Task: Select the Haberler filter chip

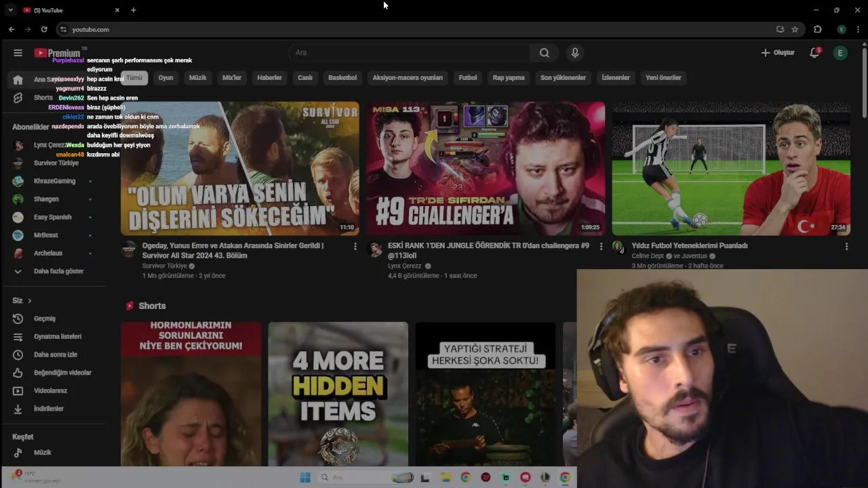Action: coord(269,78)
